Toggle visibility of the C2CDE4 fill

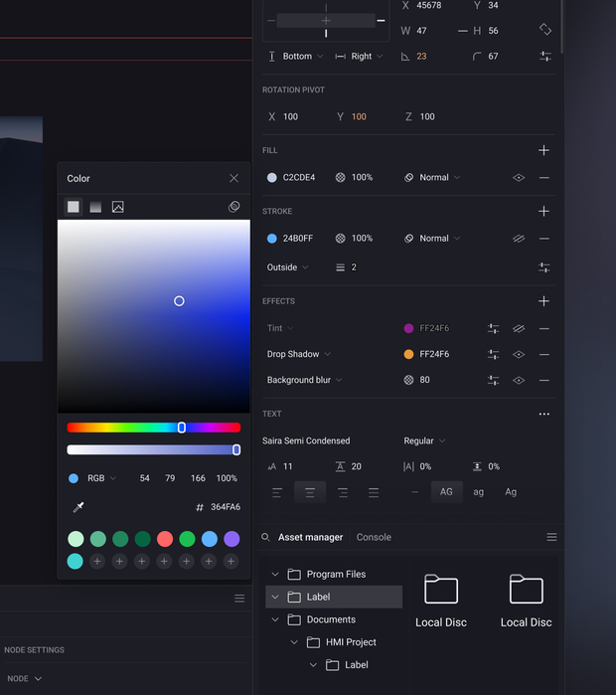[519, 178]
